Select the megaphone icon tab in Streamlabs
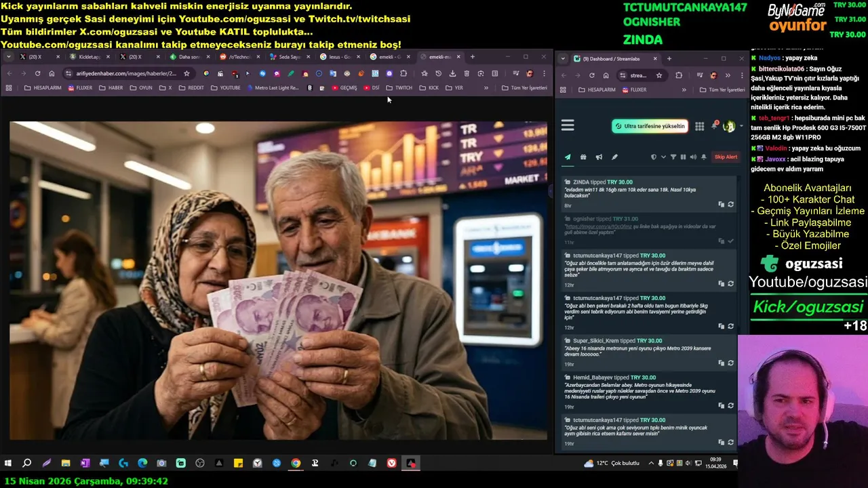 pos(599,157)
